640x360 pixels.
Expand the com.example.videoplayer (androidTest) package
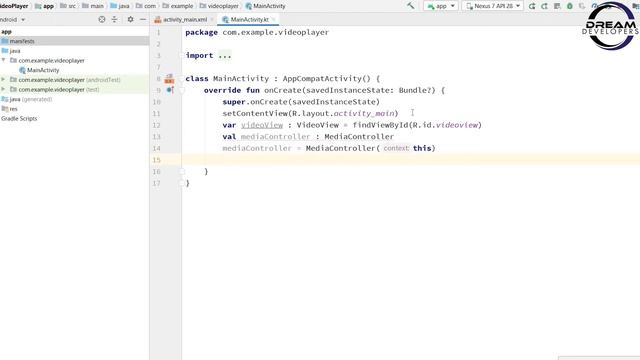tap(4, 80)
